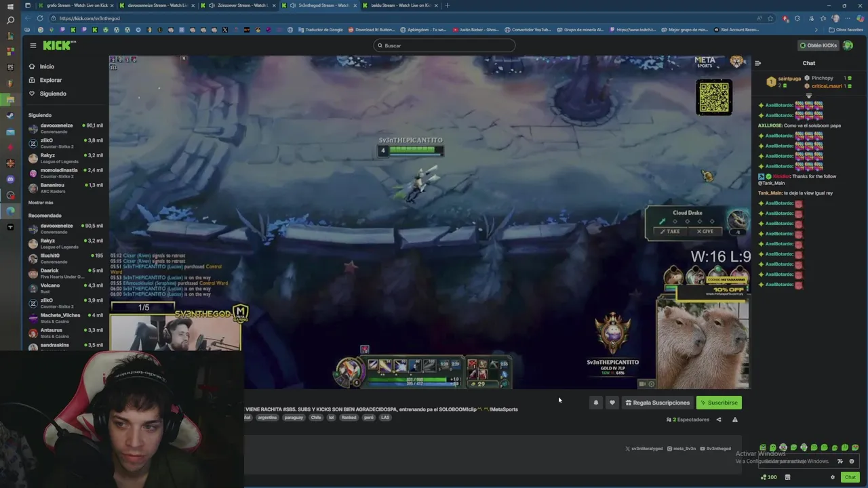Open Windows Start menu
Screen dimensions: 868x488
(10, 5)
